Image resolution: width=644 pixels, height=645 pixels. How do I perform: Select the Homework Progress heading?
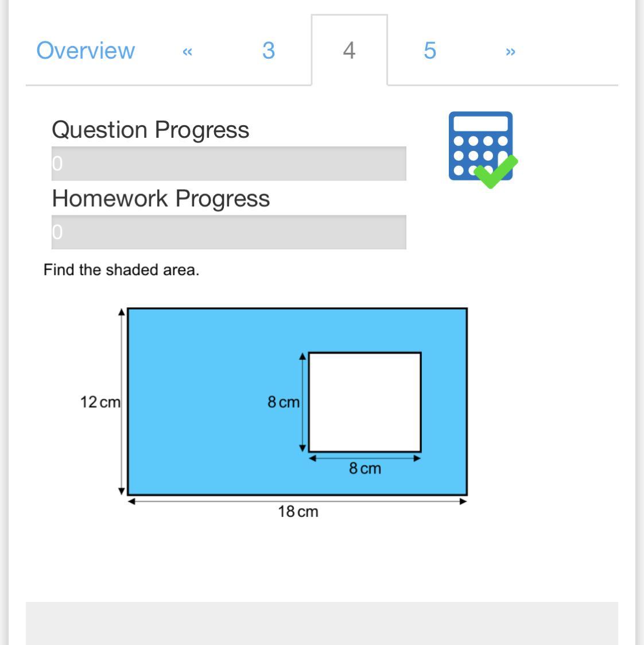tap(161, 199)
